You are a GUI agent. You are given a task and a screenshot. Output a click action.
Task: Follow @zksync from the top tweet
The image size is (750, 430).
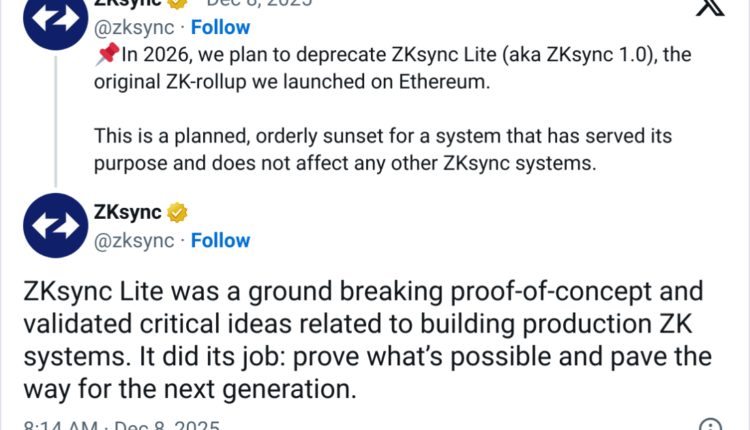point(220,28)
